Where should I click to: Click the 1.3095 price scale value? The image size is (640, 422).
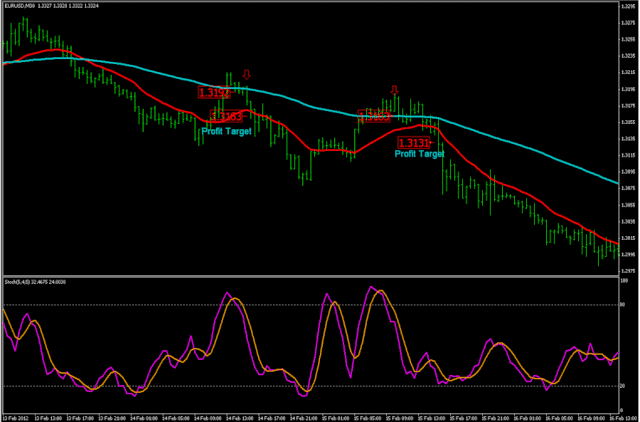click(627, 172)
